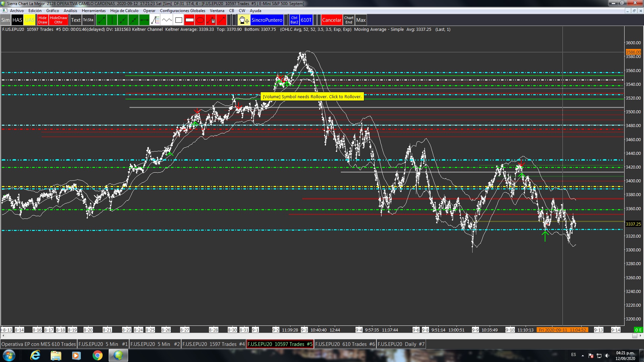Select the red arrow drawing tool

[x=221, y=20]
